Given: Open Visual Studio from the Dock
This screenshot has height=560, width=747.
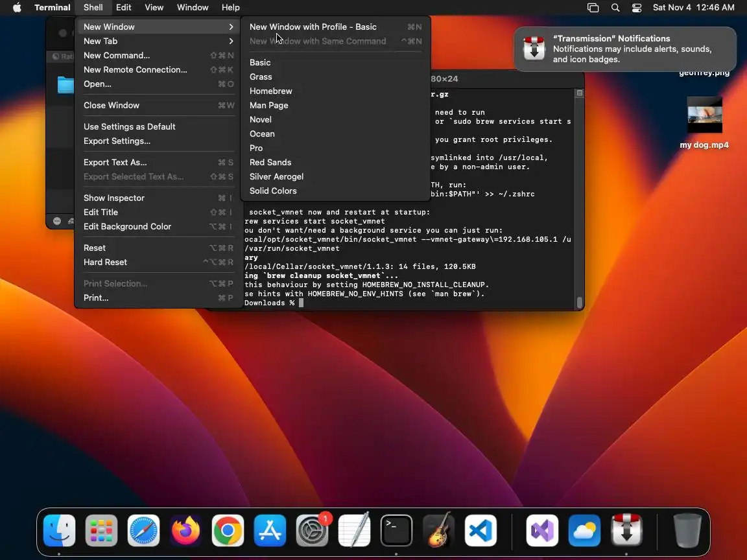Looking at the screenshot, I should (542, 530).
